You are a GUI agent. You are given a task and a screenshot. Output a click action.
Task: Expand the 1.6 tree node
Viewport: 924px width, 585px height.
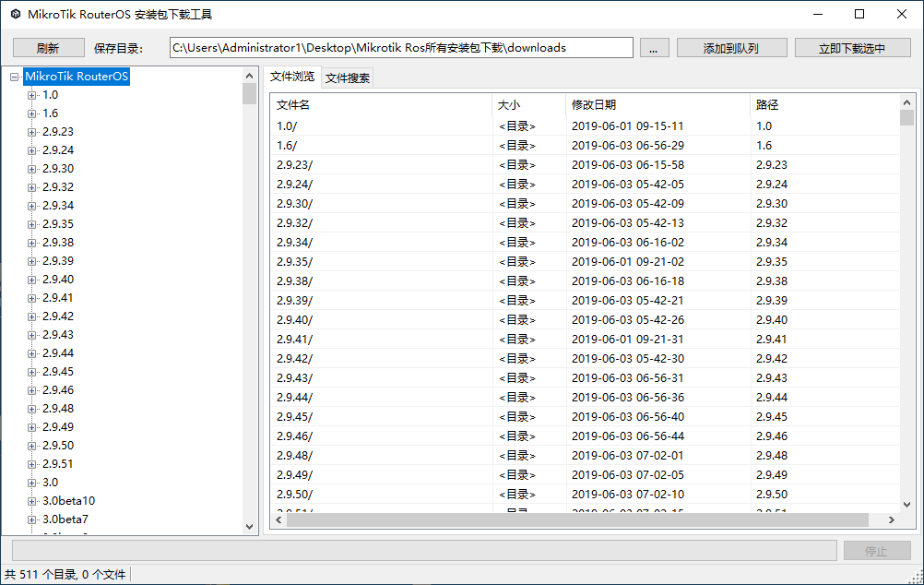tap(32, 113)
